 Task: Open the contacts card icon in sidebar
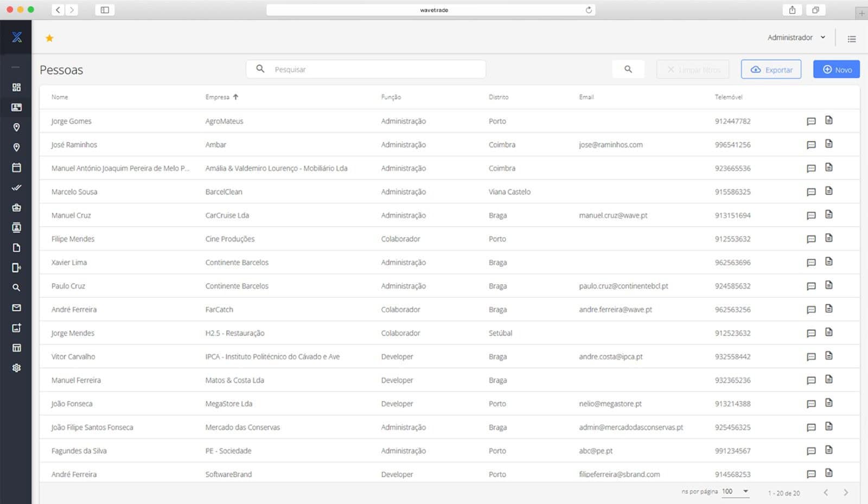[16, 107]
